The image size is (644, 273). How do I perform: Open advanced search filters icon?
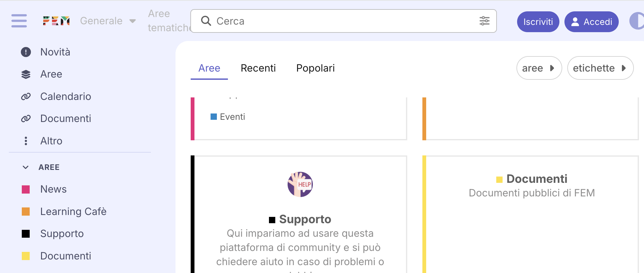pos(484,21)
